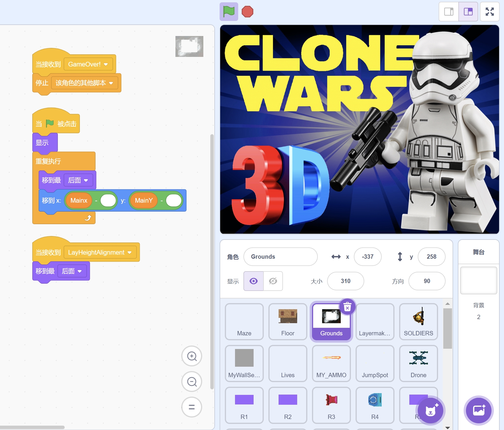The width and height of the screenshot is (504, 430).
Task: Click the green flag to start project
Action: point(229,12)
